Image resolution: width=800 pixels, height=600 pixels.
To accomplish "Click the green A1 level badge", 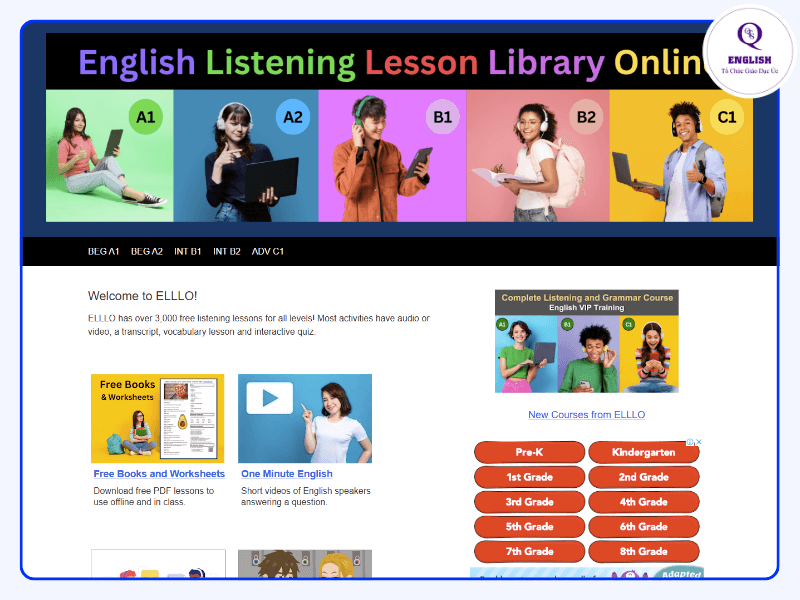I will (x=145, y=117).
